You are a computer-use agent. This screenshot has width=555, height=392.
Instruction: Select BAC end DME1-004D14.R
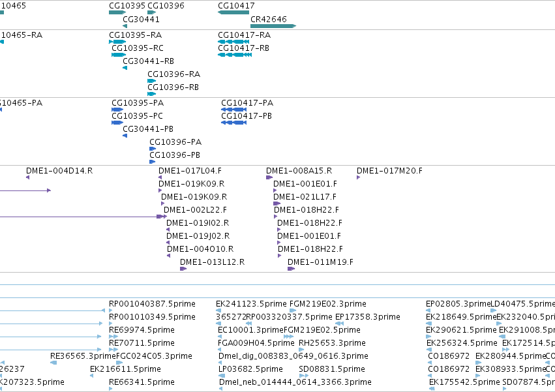click(59, 171)
